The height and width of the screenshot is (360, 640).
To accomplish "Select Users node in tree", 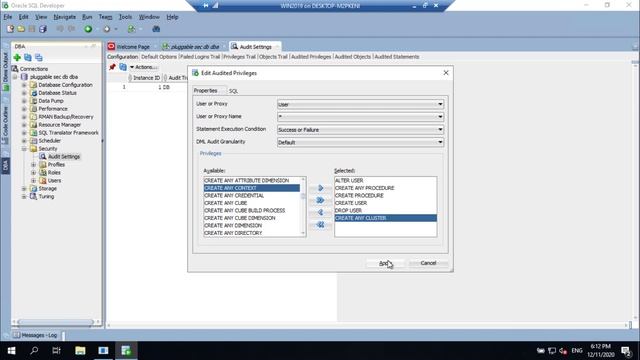I will tap(54, 180).
